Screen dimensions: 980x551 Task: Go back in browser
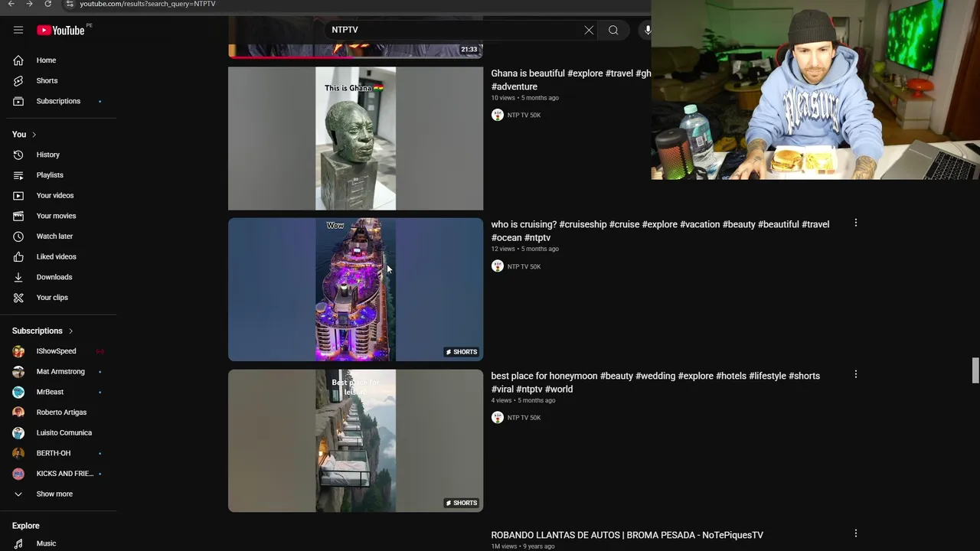tap(11, 4)
